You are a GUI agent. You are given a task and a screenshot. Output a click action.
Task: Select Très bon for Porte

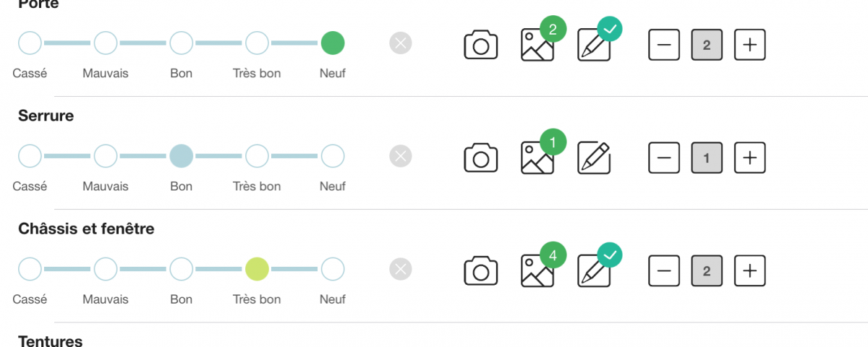[257, 43]
